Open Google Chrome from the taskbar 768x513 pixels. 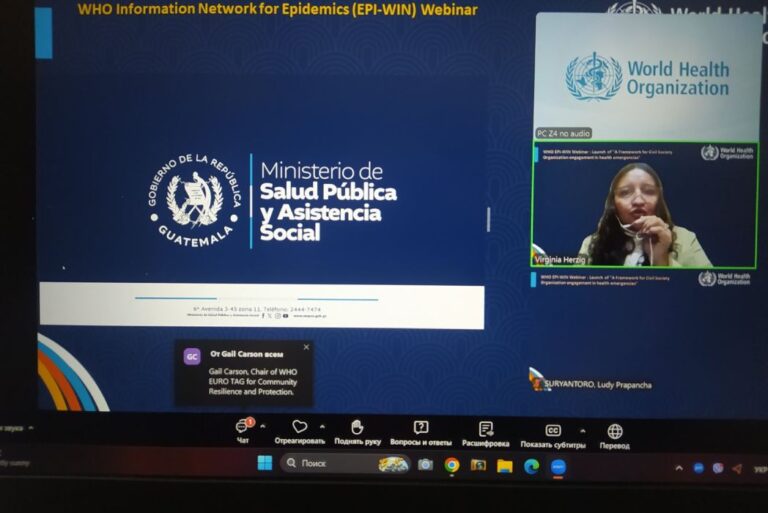tap(452, 465)
